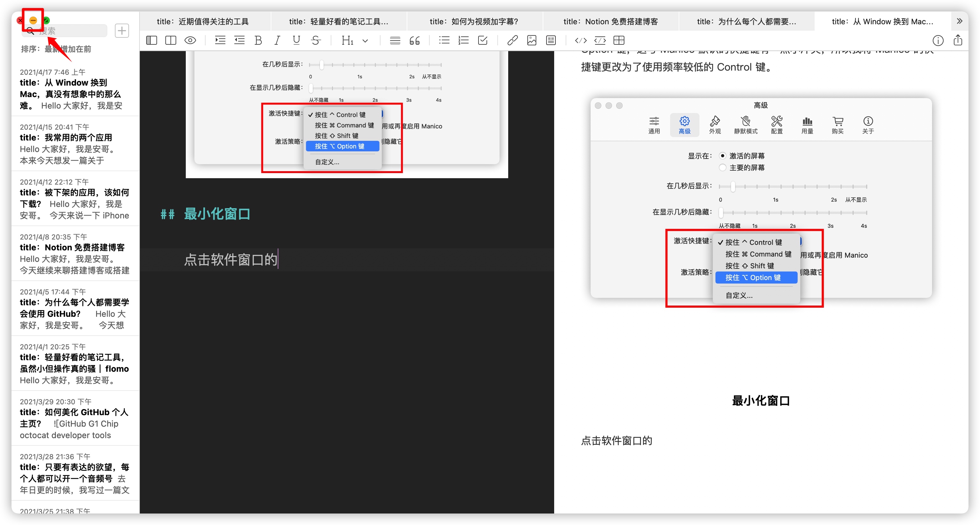Click the Bold formatting icon
The image size is (980, 525).
(x=258, y=40)
